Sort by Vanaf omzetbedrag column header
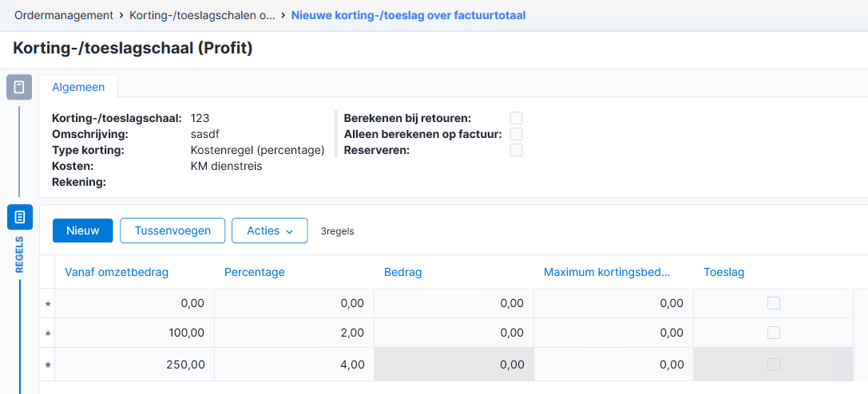Screen dimensions: 868x394 [x=117, y=272]
